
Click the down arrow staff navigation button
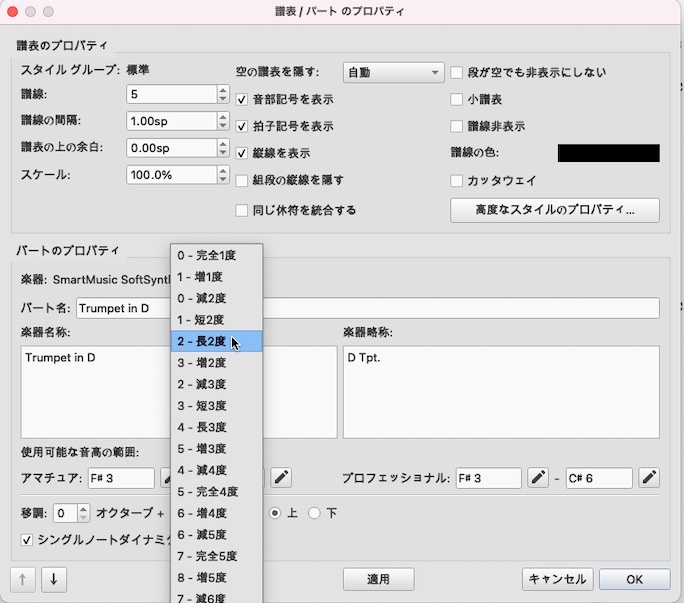coord(53,579)
